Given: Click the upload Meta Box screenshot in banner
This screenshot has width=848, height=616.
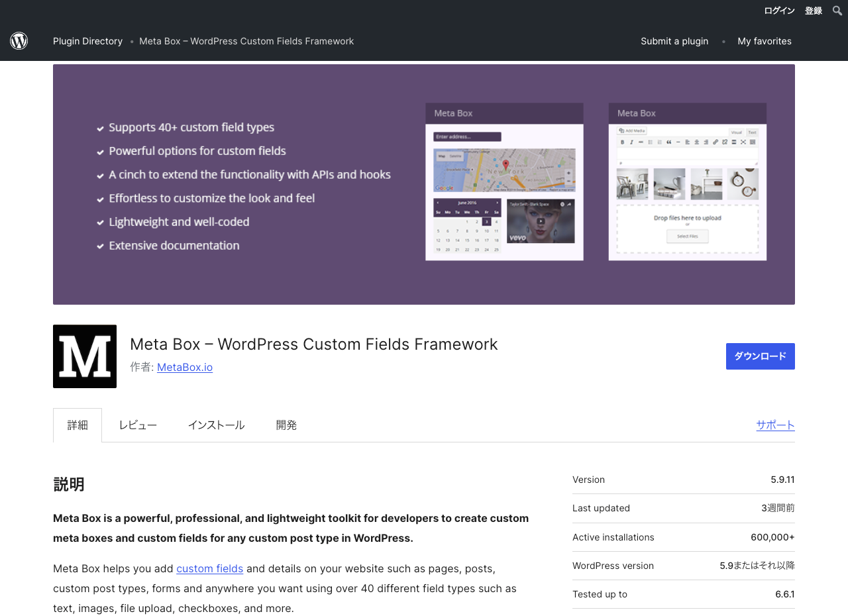Looking at the screenshot, I should tap(688, 181).
